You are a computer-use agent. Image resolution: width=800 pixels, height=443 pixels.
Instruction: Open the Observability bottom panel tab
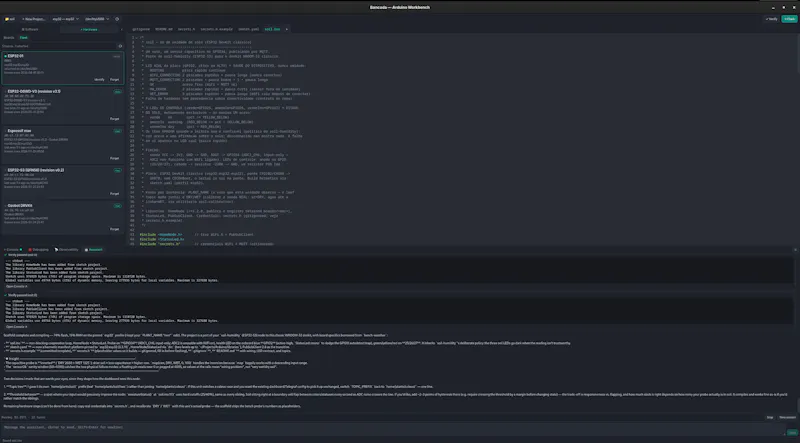tap(67, 250)
